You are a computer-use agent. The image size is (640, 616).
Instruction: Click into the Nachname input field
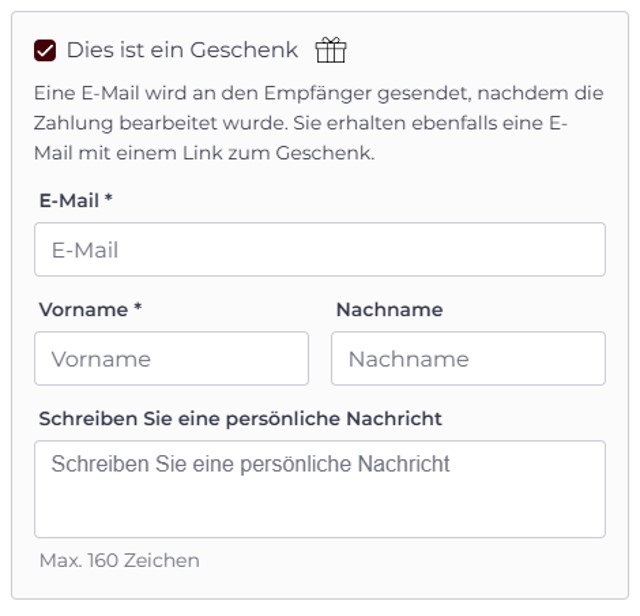coord(468,359)
